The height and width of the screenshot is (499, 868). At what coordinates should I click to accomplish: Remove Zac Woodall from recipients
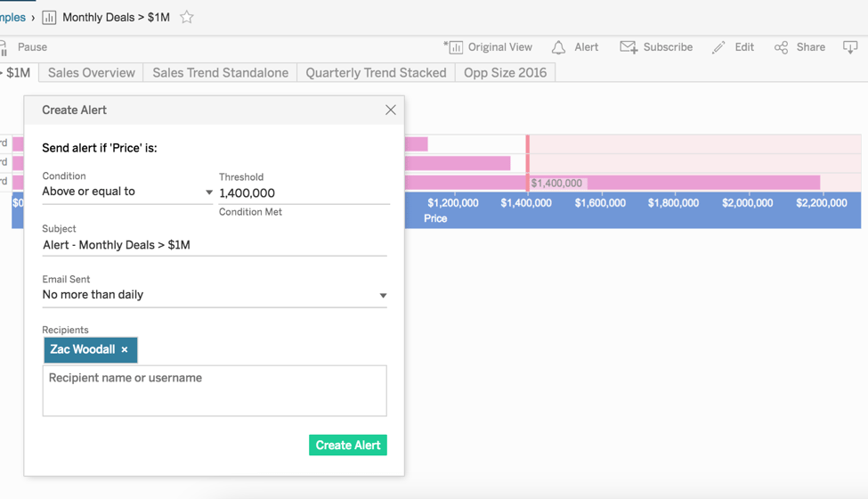tap(125, 349)
